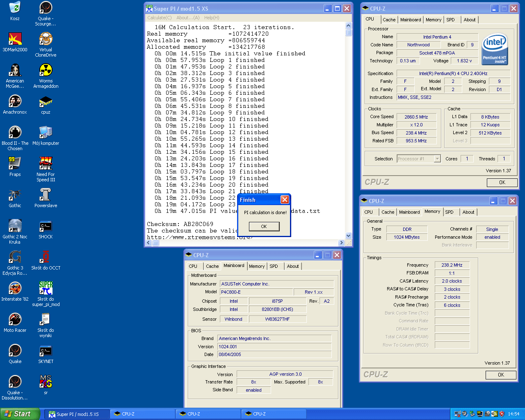Select SPD tab in Memory CPU-Z window
The width and height of the screenshot is (525, 420).
pyautogui.click(x=450, y=212)
